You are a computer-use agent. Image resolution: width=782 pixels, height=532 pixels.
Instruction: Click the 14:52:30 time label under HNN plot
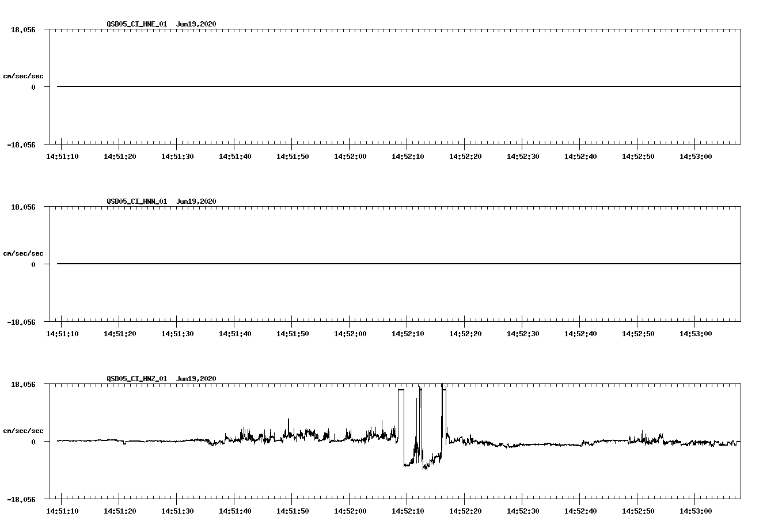pyautogui.click(x=523, y=334)
